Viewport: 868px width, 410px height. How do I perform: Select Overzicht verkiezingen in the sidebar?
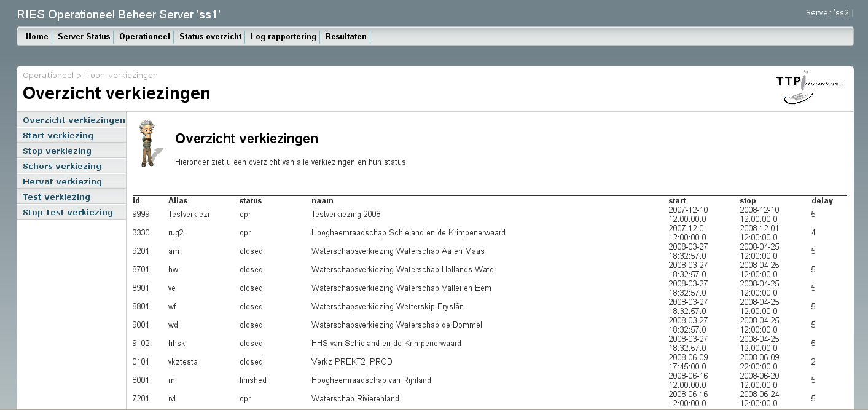(74, 120)
